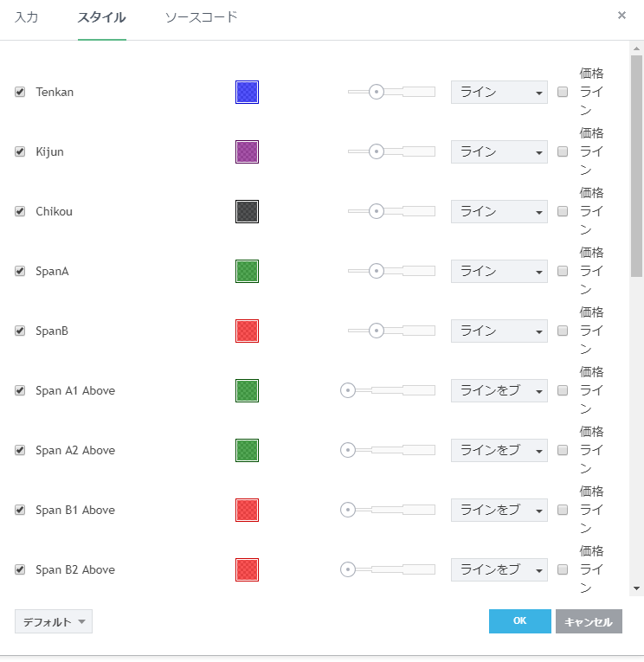Image resolution: width=644 pixels, height=662 pixels.
Task: Click the OK button
Action: tap(519, 621)
